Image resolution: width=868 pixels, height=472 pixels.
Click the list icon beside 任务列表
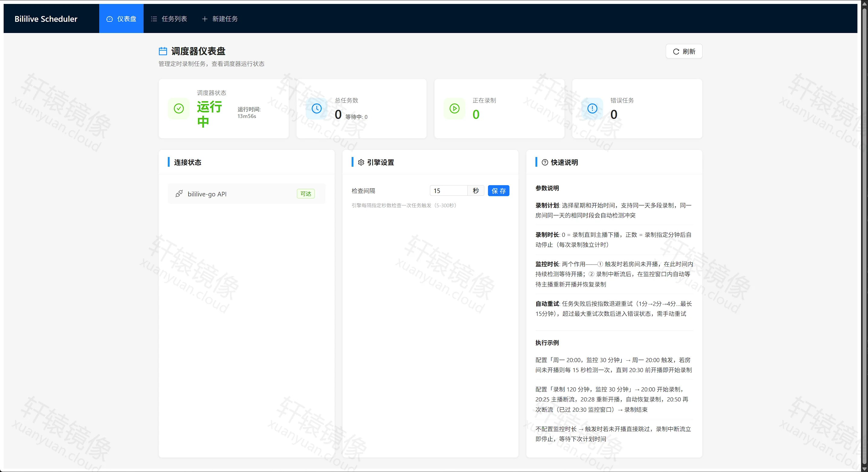coord(154,19)
